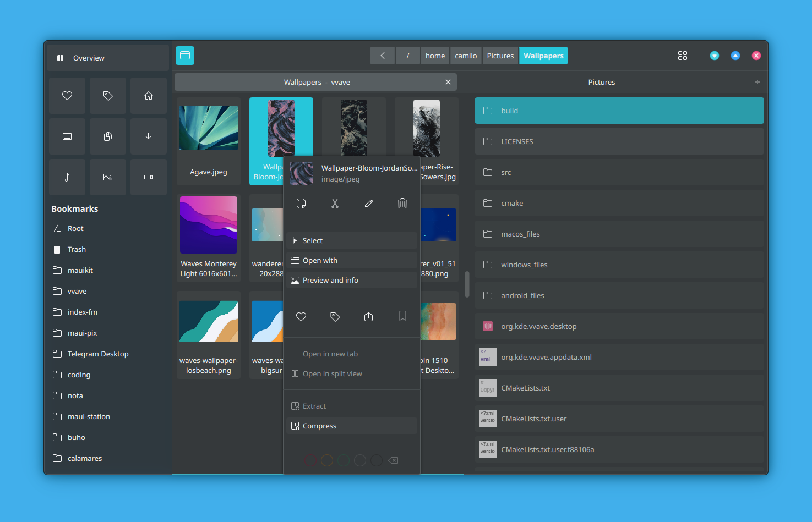Toggle the sidebar with the teal panel button
812x522 pixels.
pyautogui.click(x=185, y=56)
